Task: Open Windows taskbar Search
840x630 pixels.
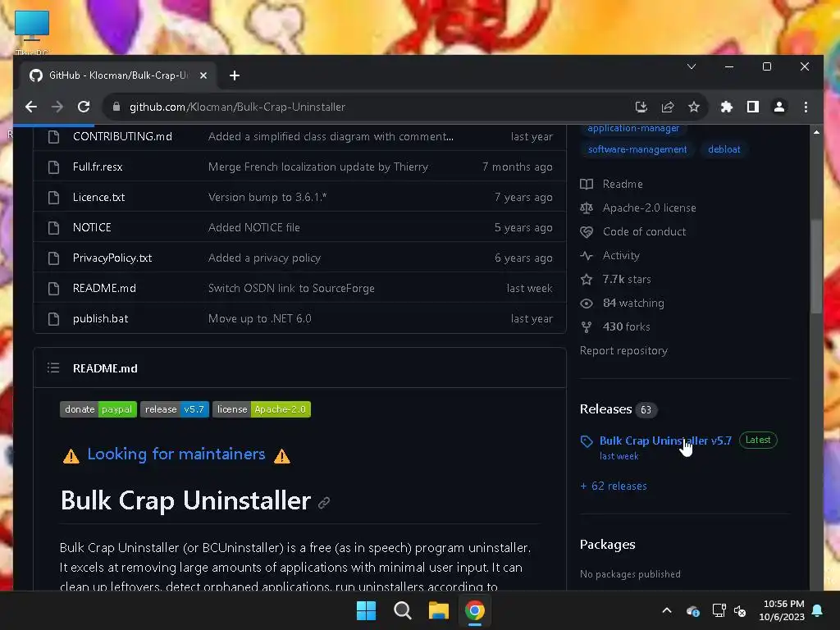Action: (x=402, y=610)
